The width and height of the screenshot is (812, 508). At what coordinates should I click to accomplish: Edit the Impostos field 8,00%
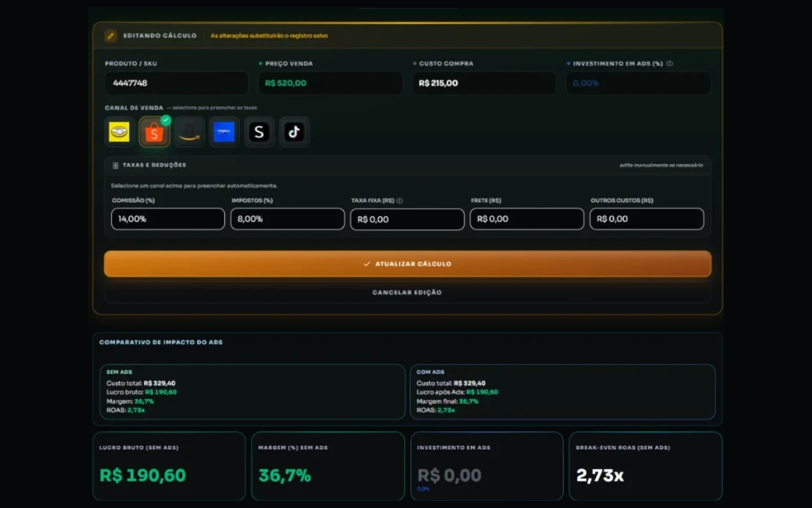(x=288, y=219)
